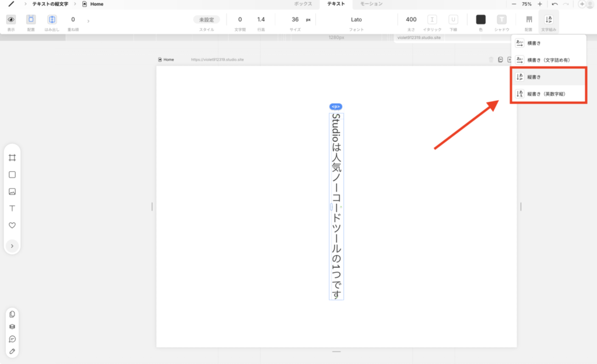
Task: Add a collaborator with the plus circle
Action: tap(582, 4)
